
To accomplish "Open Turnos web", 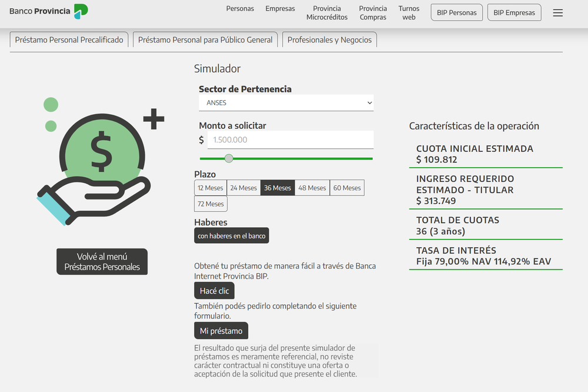I will 409,13.
